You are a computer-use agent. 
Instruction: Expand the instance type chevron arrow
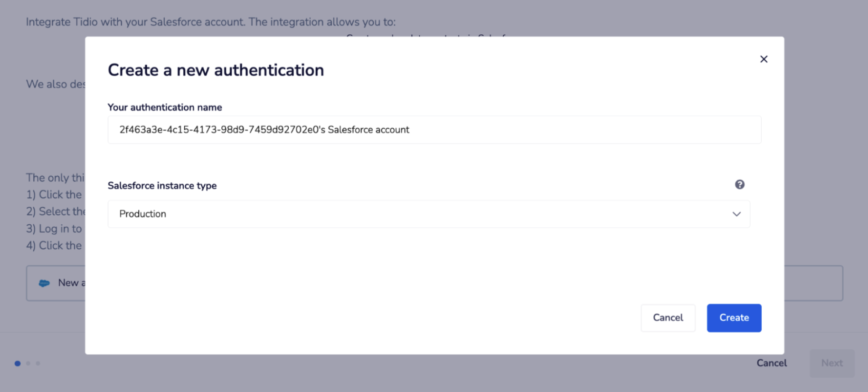tap(736, 214)
